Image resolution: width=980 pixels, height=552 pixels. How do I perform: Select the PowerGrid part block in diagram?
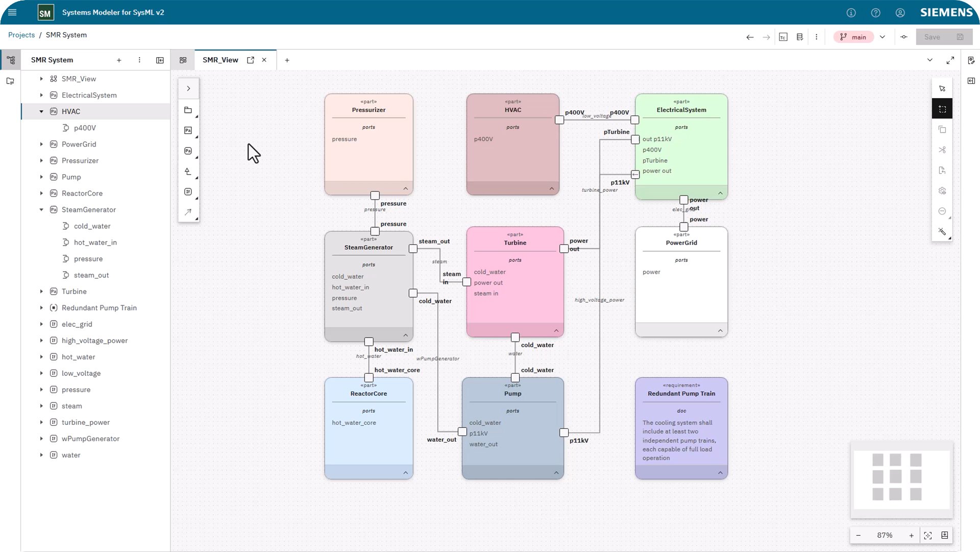(x=681, y=282)
